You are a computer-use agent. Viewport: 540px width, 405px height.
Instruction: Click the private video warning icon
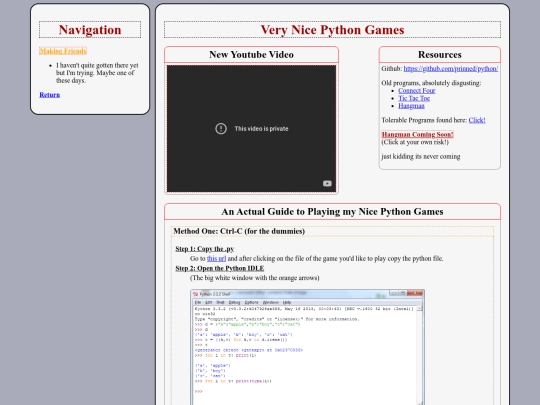tap(221, 129)
